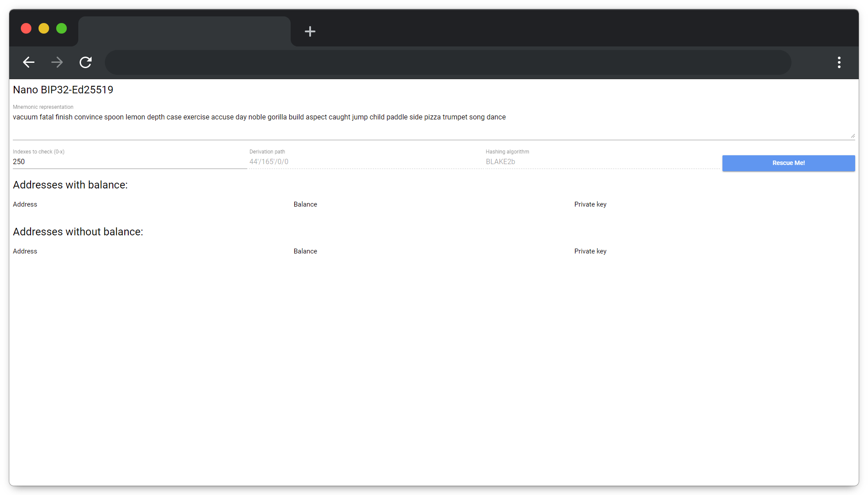Click the browser address bar
Screen dimensions: 868x495
(447, 62)
